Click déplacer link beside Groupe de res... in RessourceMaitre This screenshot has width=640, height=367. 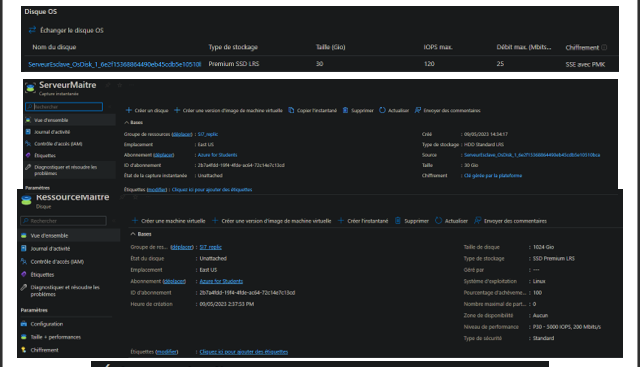(182, 247)
